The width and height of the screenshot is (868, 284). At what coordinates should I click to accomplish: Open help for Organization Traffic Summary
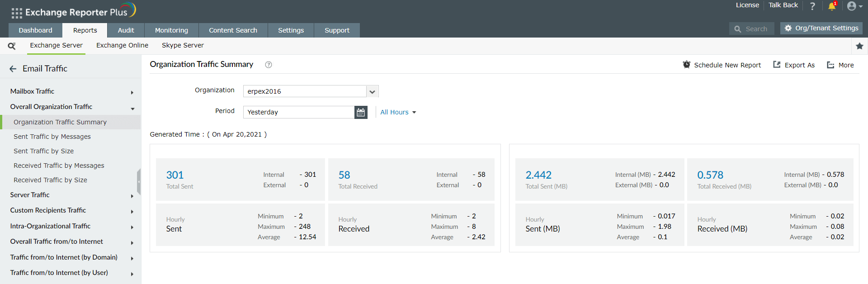pyautogui.click(x=269, y=65)
